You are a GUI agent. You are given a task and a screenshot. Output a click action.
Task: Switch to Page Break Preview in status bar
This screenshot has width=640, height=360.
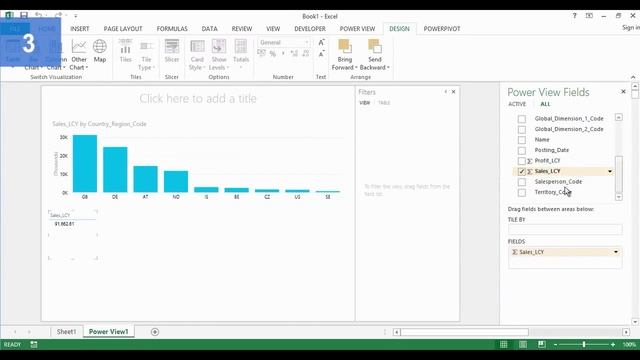(542, 344)
